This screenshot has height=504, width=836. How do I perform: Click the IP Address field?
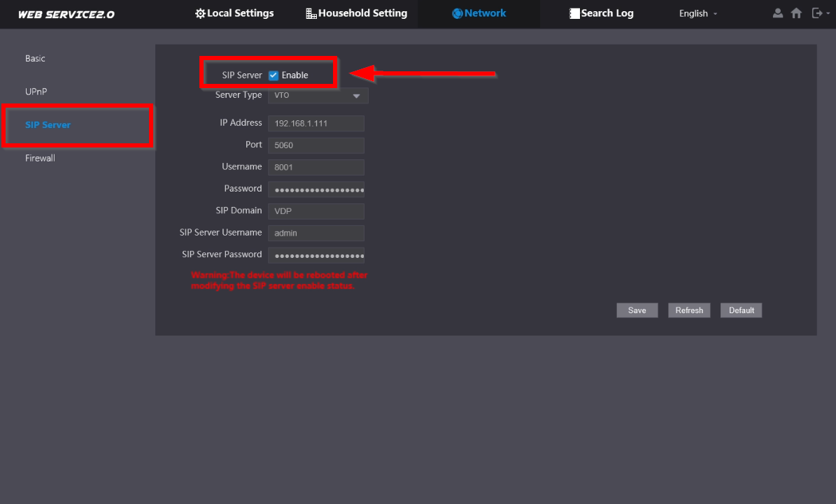pyautogui.click(x=316, y=123)
